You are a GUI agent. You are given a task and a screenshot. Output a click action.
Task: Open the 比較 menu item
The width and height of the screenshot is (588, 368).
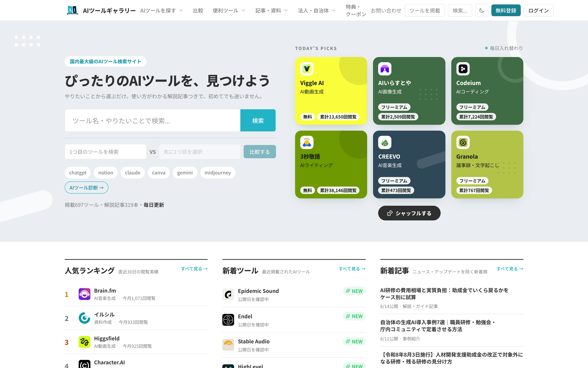[198, 10]
